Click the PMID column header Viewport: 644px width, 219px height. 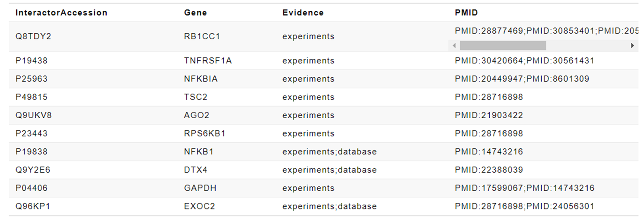click(x=466, y=13)
